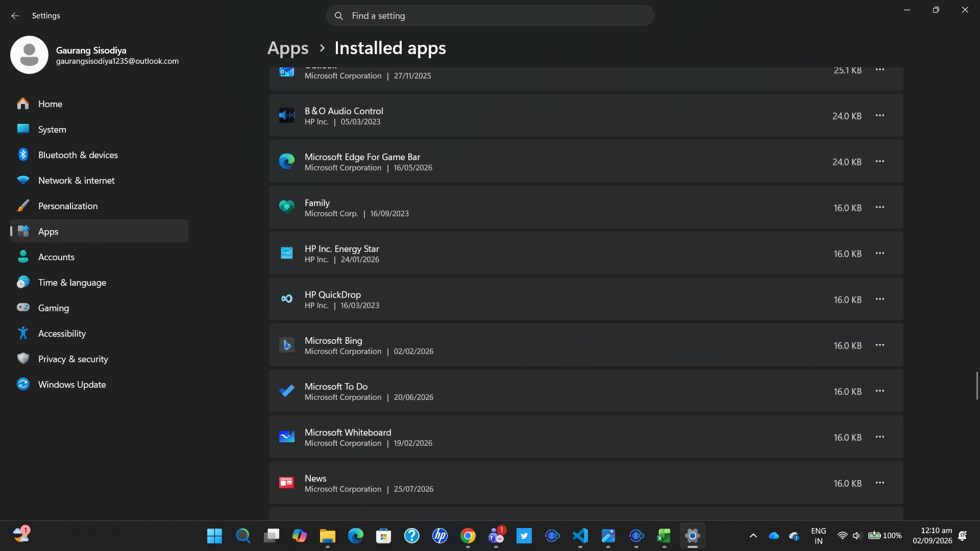The image size is (980, 551).
Task: Open Visual Studio Code from the taskbar
Action: (580, 536)
